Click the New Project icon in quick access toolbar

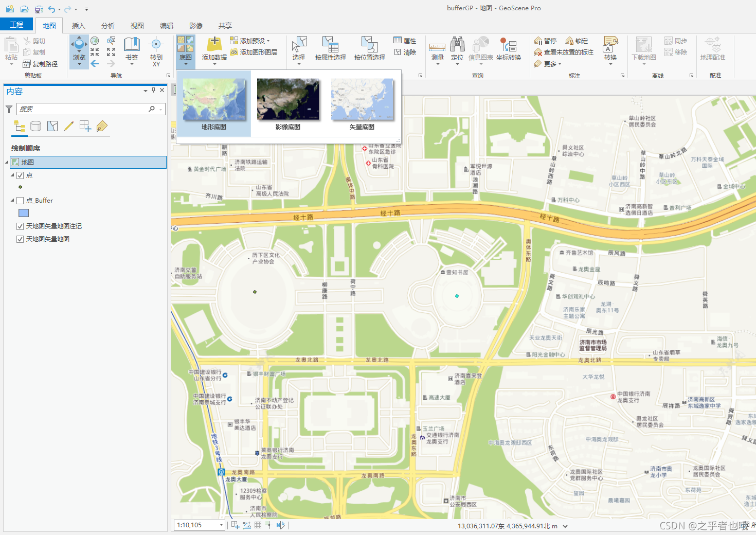pyautogui.click(x=10, y=9)
